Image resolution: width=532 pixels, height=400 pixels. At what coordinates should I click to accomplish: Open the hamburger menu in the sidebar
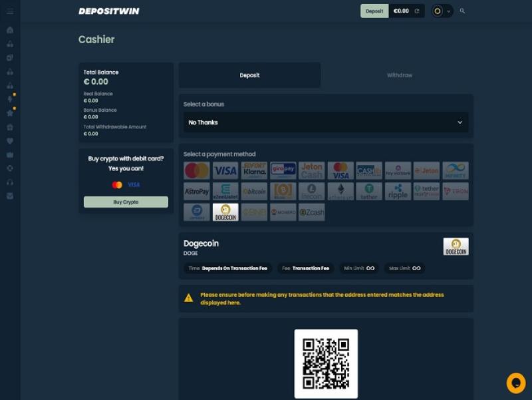pos(10,11)
